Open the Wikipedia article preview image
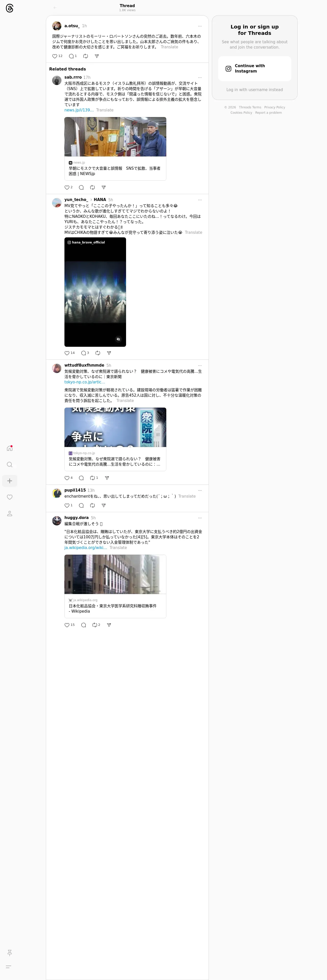Viewport: 327px width, 980px height. click(x=115, y=574)
